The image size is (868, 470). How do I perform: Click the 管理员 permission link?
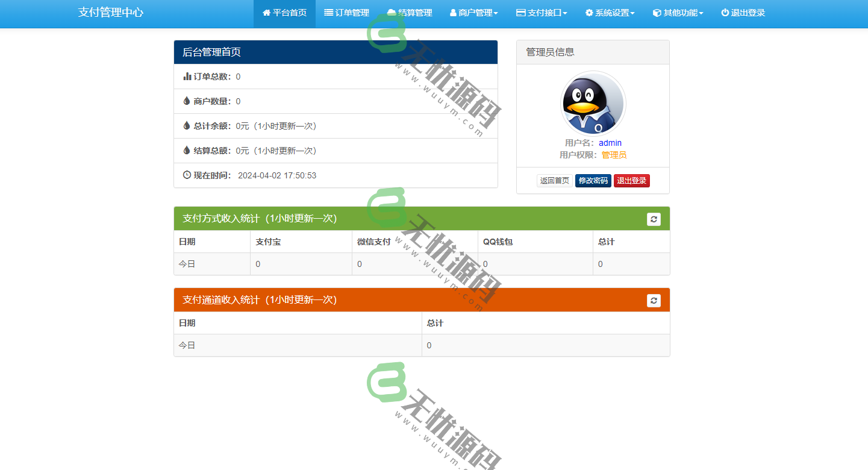[x=614, y=155]
